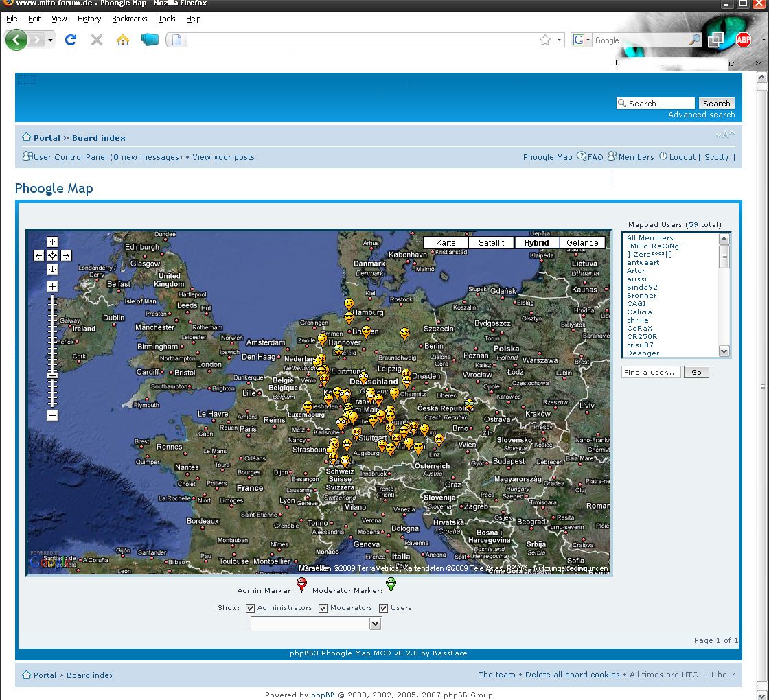Disable the Users checkbox
The width and height of the screenshot is (769, 700).
click(384, 608)
